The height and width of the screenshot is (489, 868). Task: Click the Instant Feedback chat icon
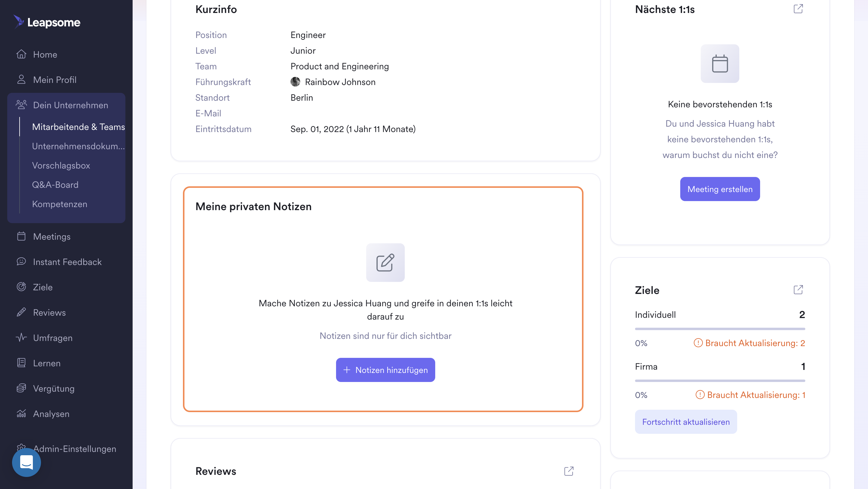[21, 261]
